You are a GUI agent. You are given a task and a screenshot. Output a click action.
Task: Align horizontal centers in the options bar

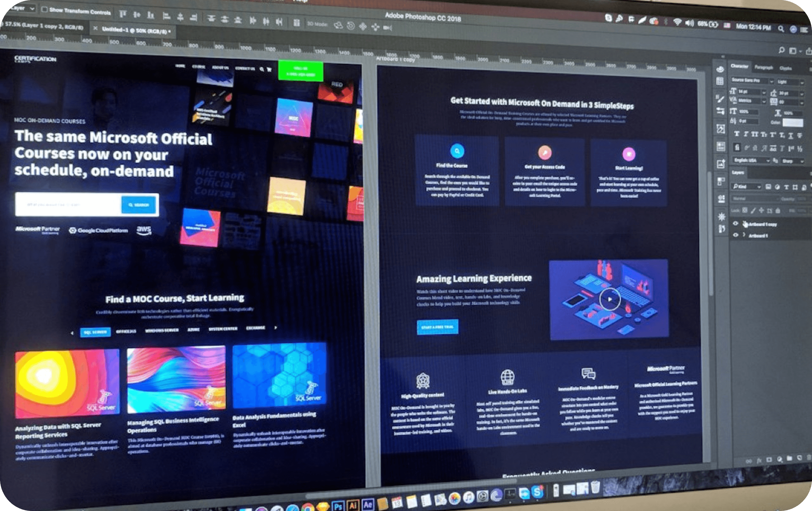tap(180, 16)
